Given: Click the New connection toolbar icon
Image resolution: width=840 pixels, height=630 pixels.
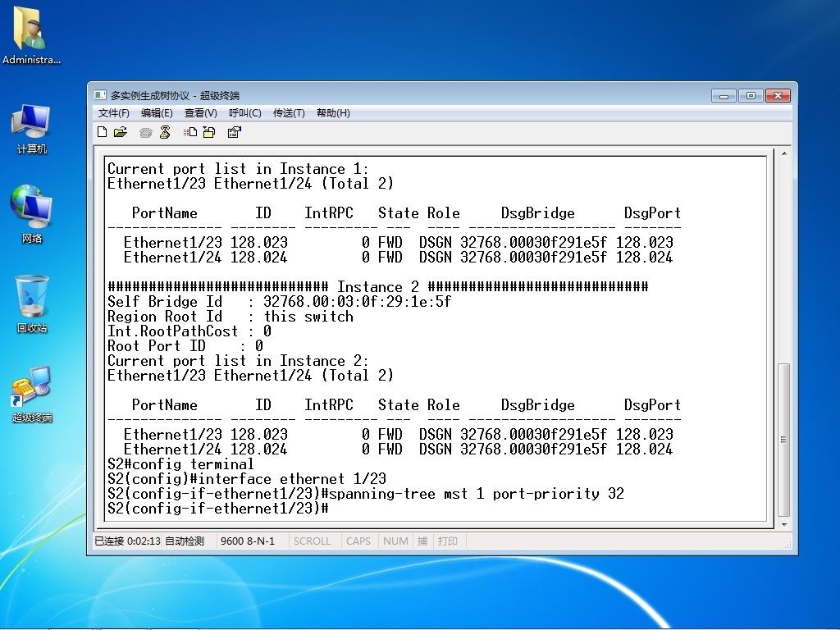Looking at the screenshot, I should (x=103, y=132).
